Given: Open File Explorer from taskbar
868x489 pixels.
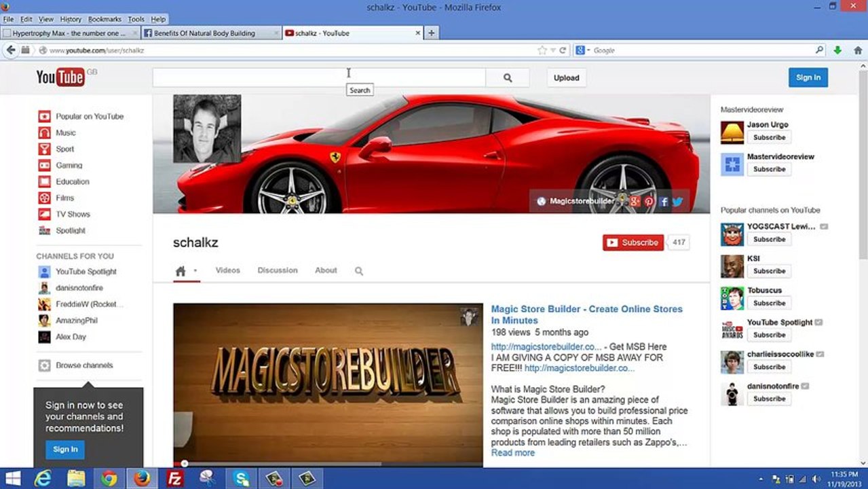Looking at the screenshot, I should point(76,479).
